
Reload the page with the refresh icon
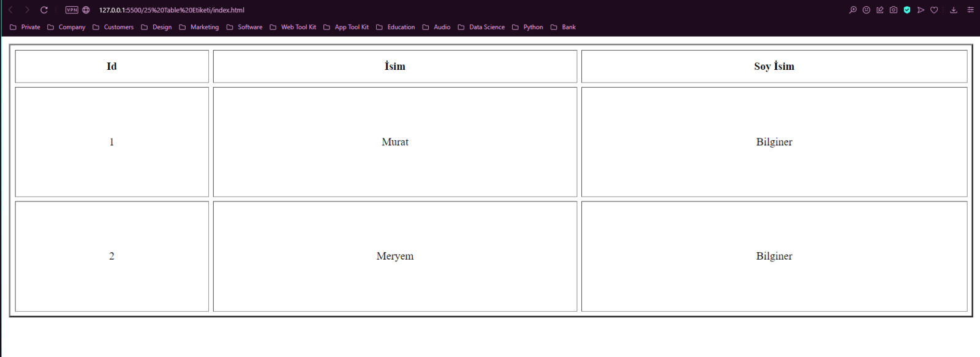(x=44, y=10)
